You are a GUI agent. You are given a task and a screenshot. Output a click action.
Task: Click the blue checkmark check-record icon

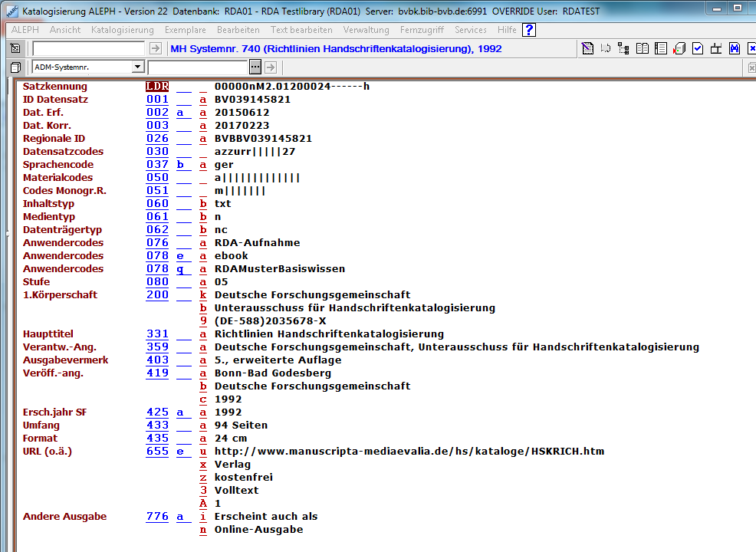tap(697, 49)
